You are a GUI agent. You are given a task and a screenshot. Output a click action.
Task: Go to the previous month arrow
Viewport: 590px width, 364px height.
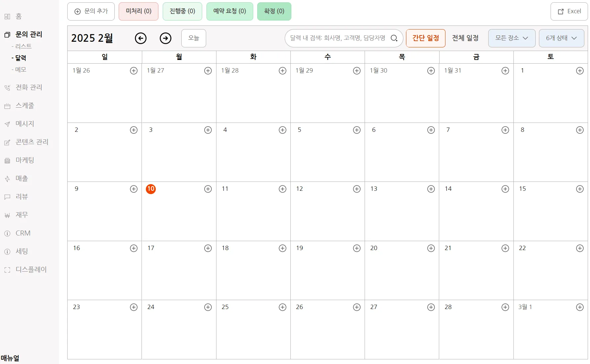[141, 38]
